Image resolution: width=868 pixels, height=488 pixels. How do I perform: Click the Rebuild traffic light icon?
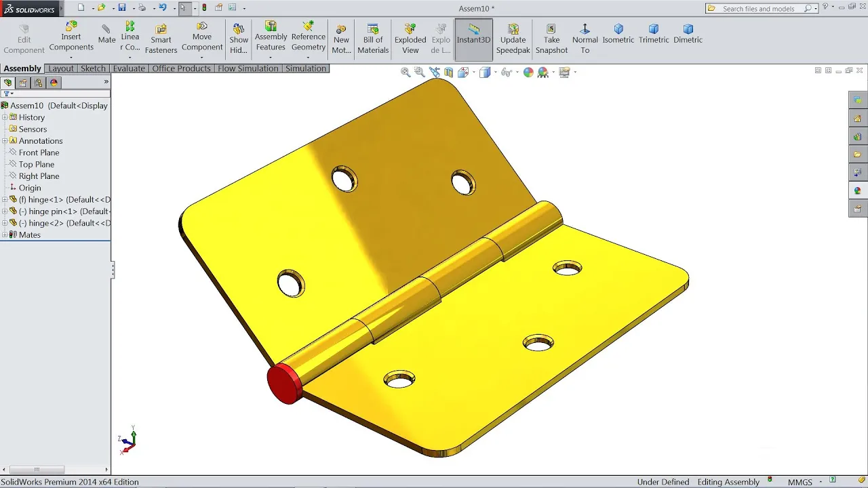pos(204,7)
